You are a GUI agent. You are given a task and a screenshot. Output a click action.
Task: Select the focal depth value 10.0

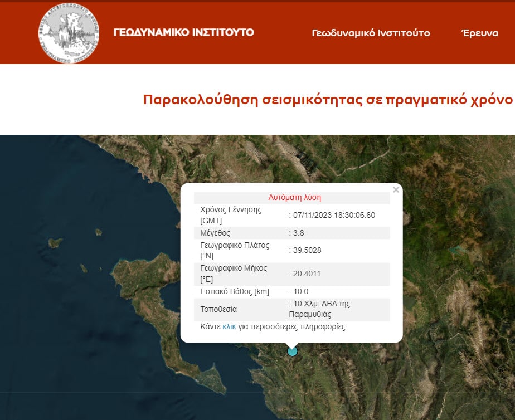[x=300, y=291]
